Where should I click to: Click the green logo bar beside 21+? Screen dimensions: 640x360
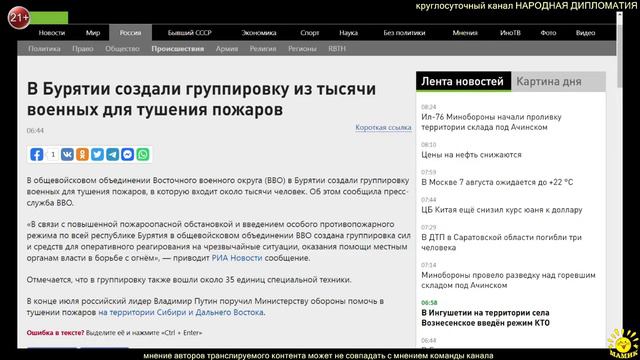pyautogui.click(x=49, y=18)
